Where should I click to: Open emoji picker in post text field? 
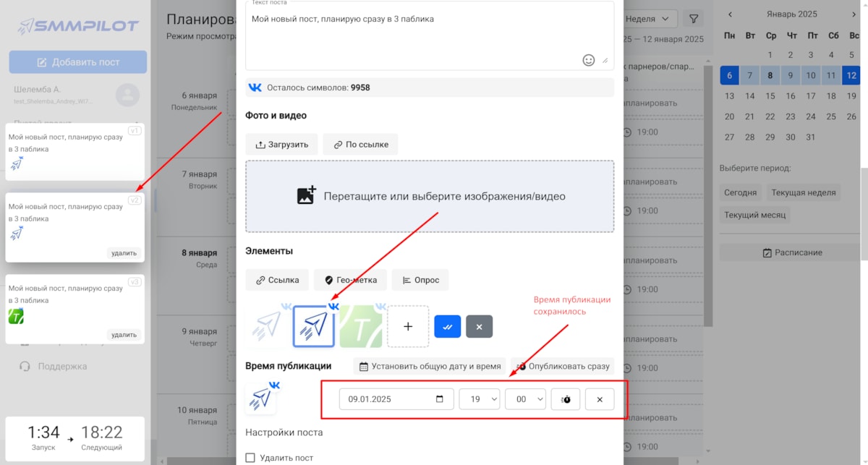pos(589,60)
